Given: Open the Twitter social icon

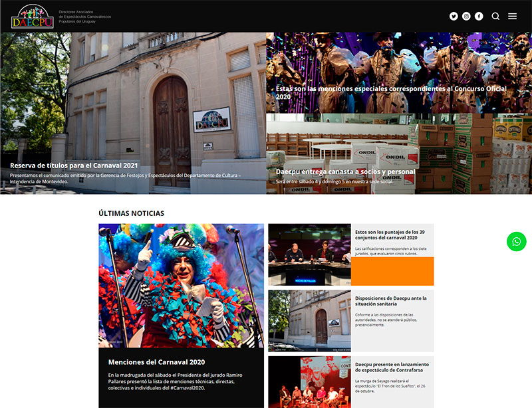Looking at the screenshot, I should (454, 16).
